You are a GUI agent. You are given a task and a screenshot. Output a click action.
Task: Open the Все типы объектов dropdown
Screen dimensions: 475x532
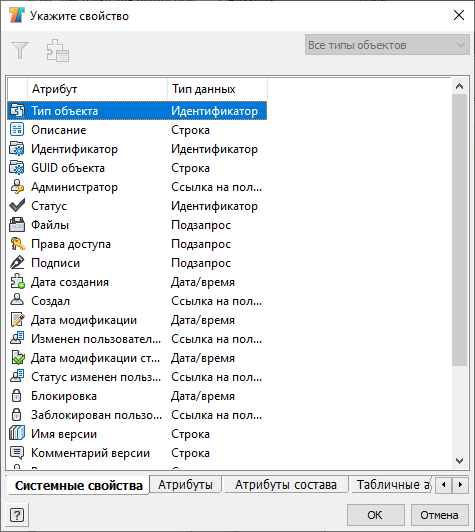point(387,45)
